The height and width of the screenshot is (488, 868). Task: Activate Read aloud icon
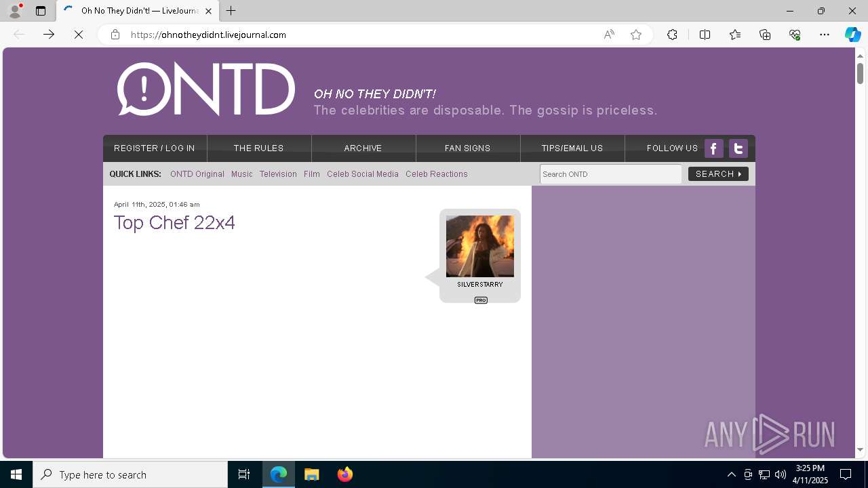point(609,35)
